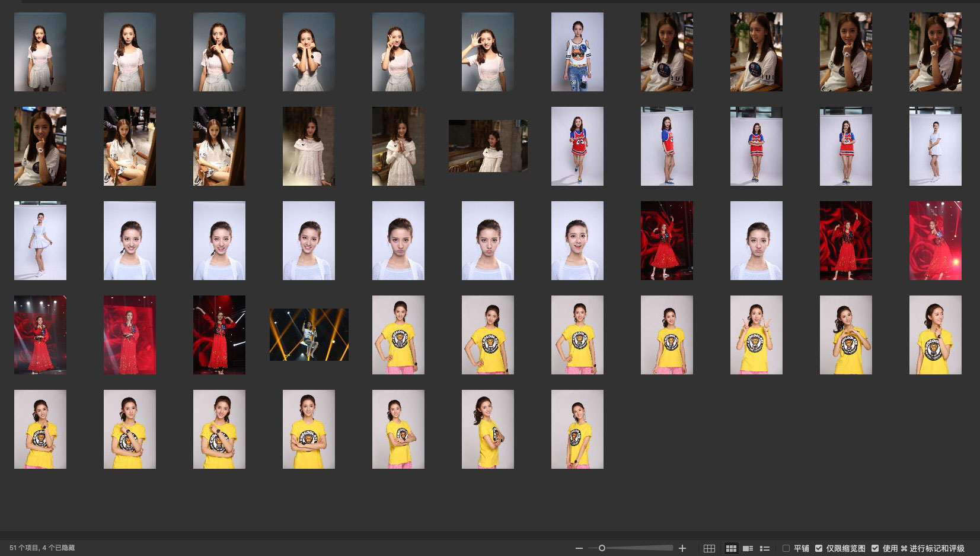Image resolution: width=980 pixels, height=556 pixels.
Task: Select the first thumbnail in the top row
Action: point(40,52)
